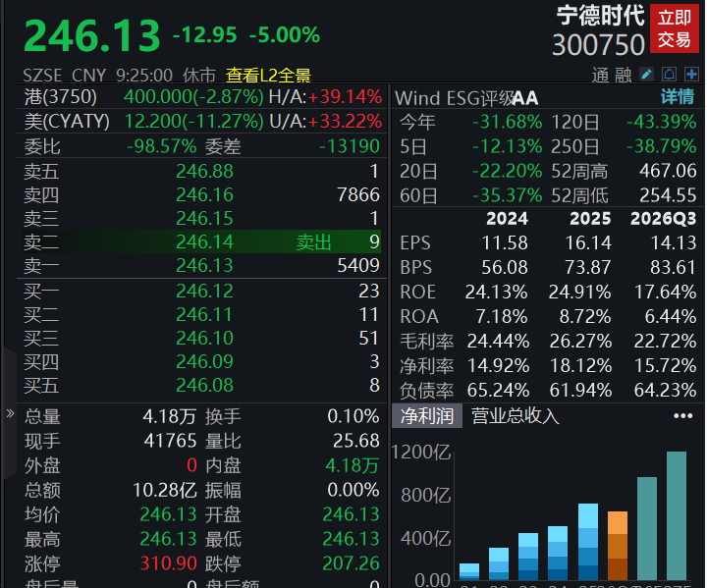Select 卖三 price 246.15
707x588 pixels.
(x=204, y=219)
